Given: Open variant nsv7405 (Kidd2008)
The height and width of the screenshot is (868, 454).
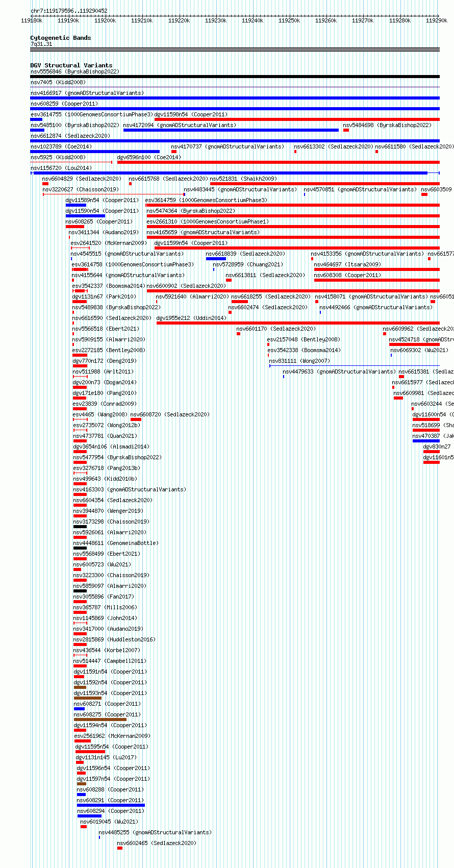Looking at the screenshot, I should point(58,82).
